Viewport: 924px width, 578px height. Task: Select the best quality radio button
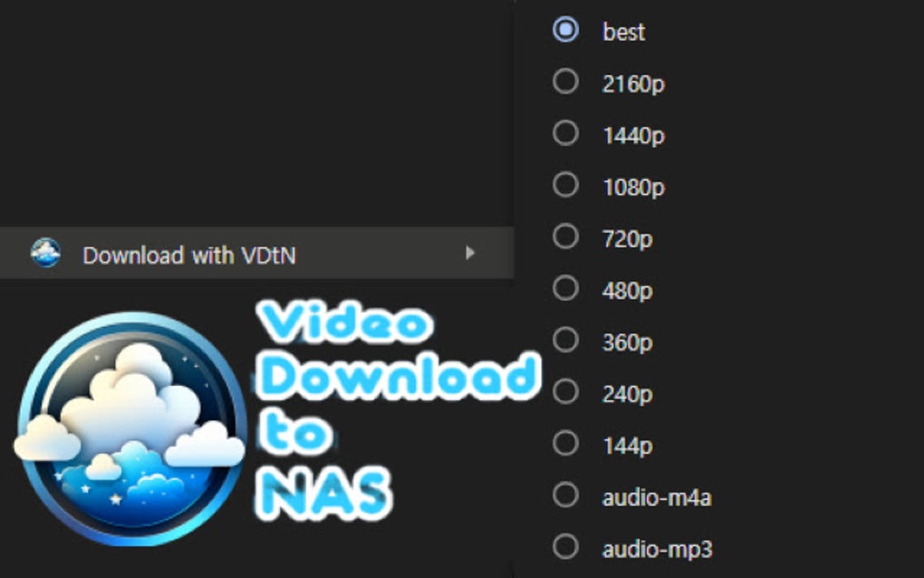point(565,31)
